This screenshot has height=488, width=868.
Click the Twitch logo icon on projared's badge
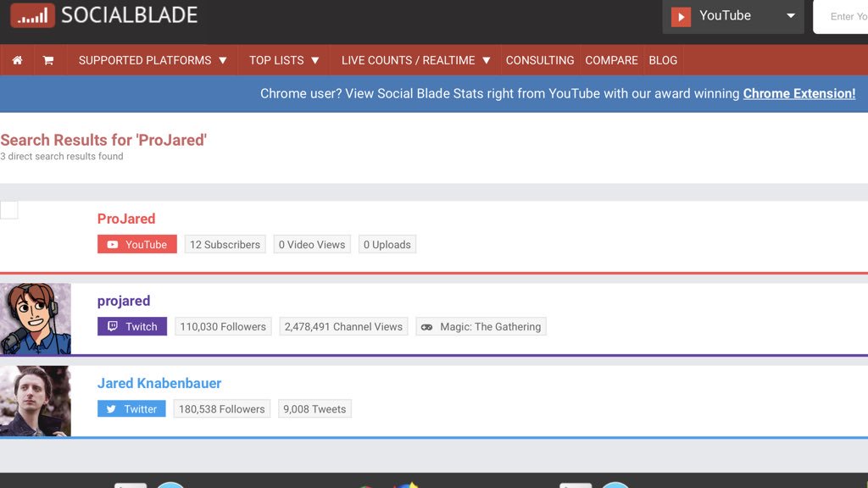point(113,326)
